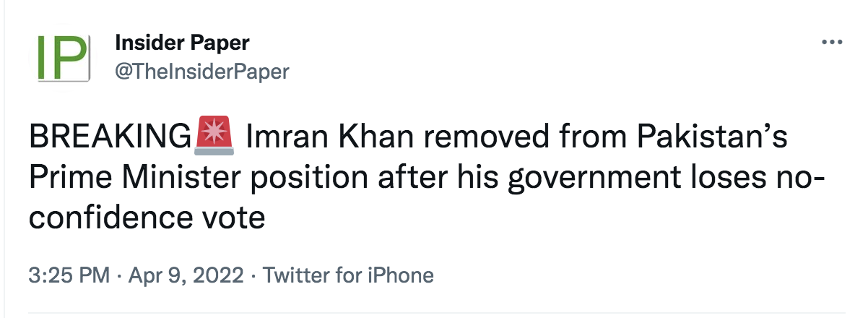Click the Apr 9, 2022 date
Image resolution: width=868 pixels, height=318 pixels.
click(184, 275)
